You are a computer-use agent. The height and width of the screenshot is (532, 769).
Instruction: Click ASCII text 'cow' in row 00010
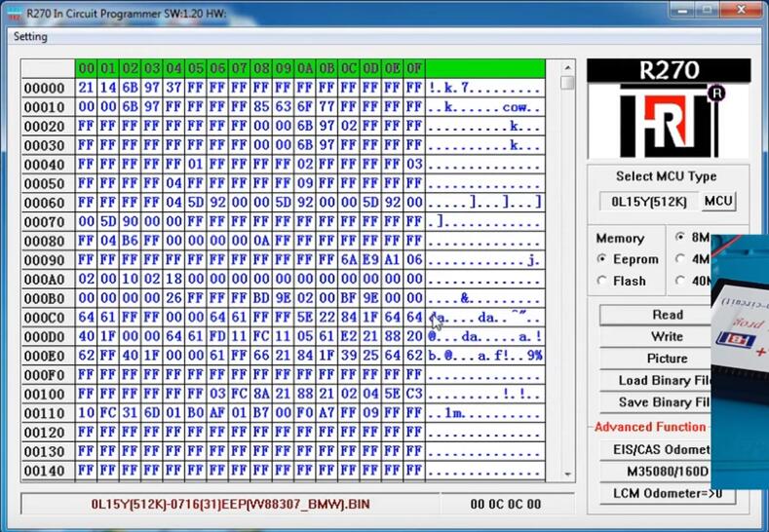click(x=515, y=107)
